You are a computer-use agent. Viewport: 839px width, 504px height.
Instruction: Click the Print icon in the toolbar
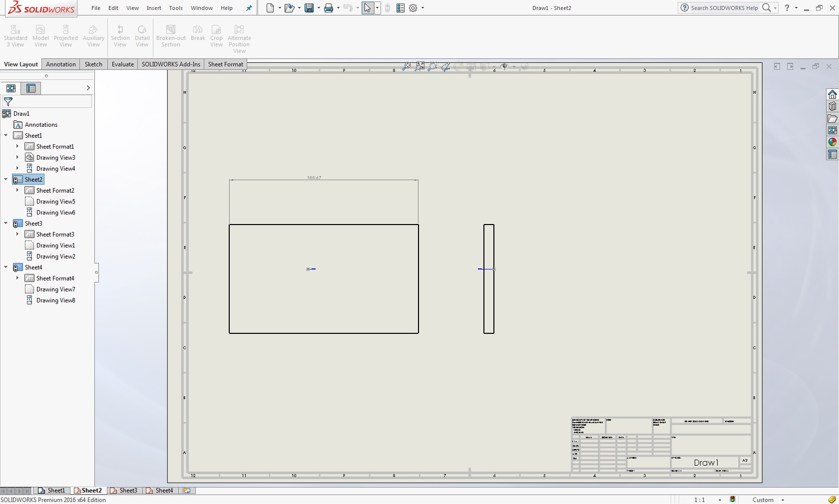click(x=328, y=8)
